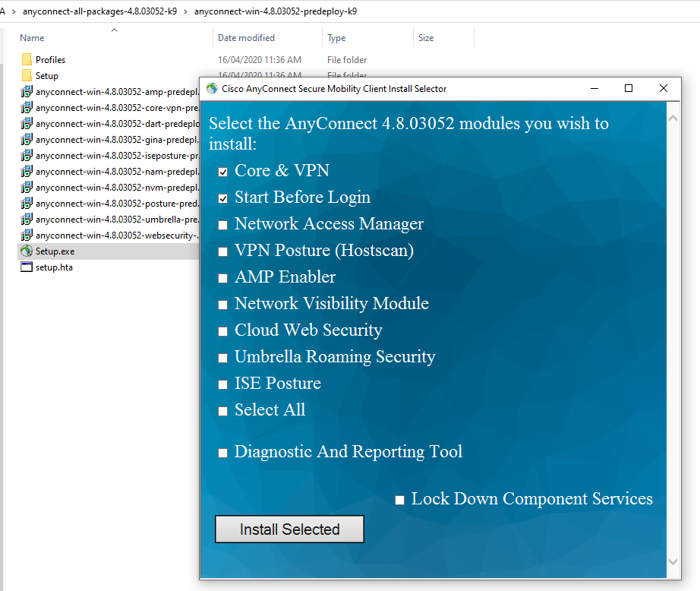Click the installer scrollbar up arrow
Screen dimensions: 700x591
[x=673, y=119]
